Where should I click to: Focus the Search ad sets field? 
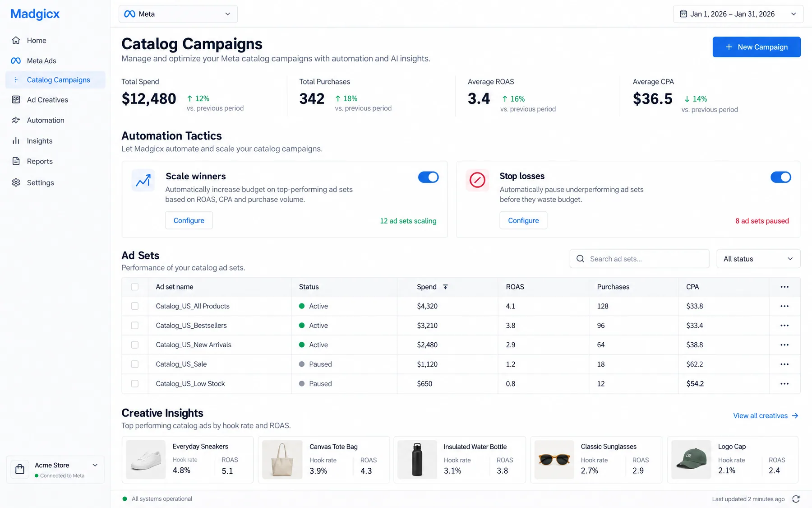[639, 259]
